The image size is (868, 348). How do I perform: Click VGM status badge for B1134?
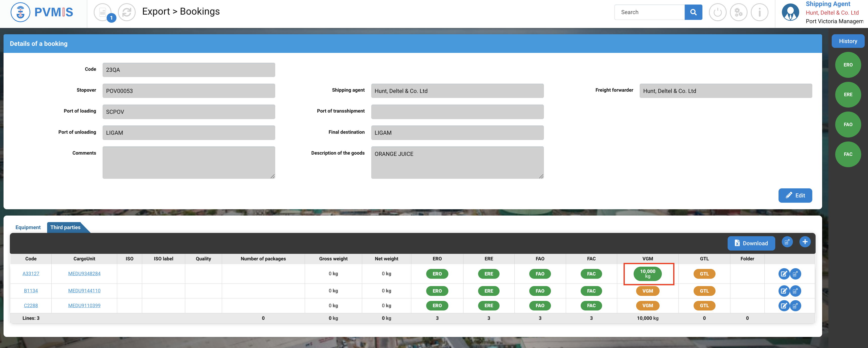coord(647,291)
